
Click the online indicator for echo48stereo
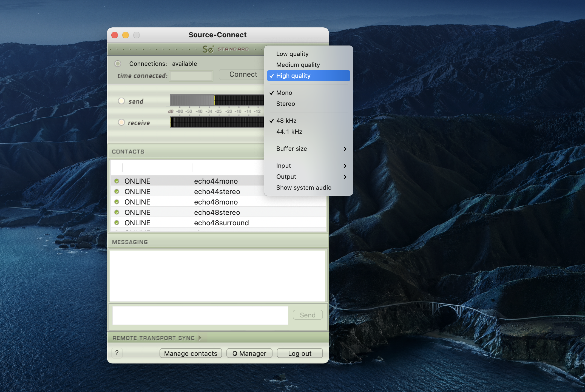(x=117, y=212)
